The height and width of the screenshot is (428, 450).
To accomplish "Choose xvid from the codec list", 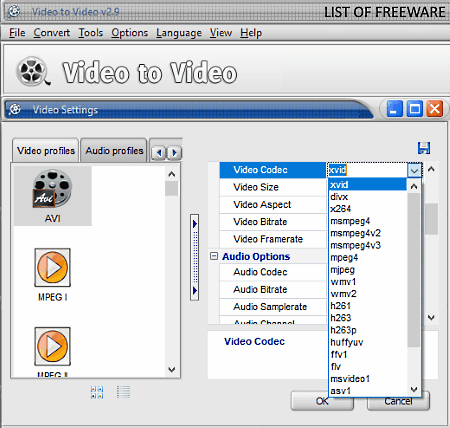I will tap(367, 185).
